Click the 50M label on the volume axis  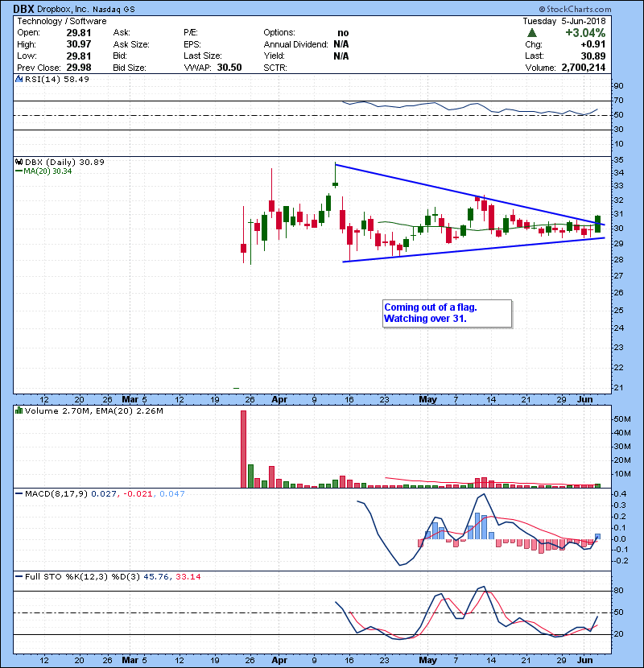[x=621, y=419]
